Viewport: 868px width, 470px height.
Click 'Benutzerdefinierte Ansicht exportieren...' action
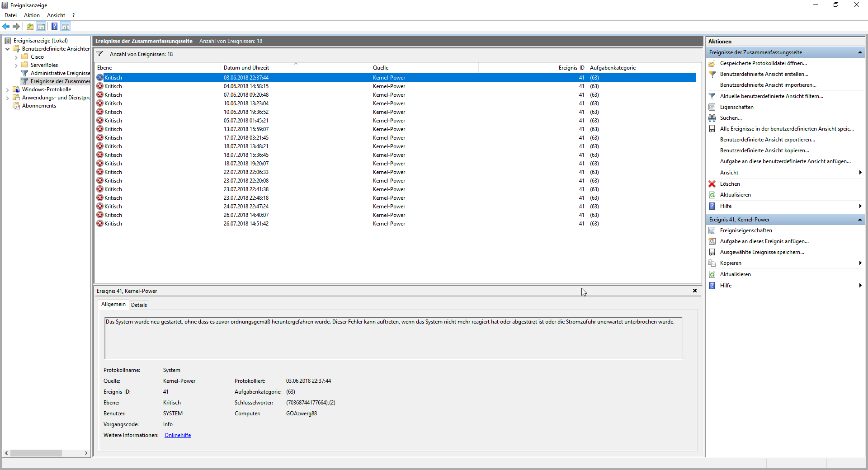(x=768, y=140)
